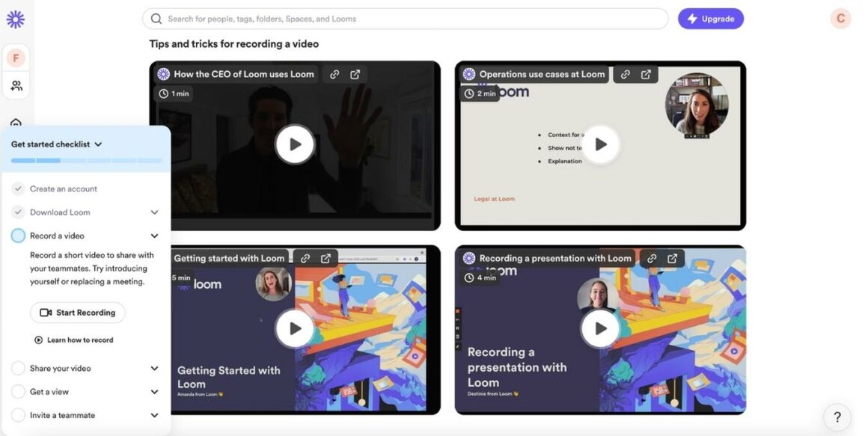This screenshot has width=868, height=436.
Task: Play Recording a presentation with Loom video
Action: 600,328
